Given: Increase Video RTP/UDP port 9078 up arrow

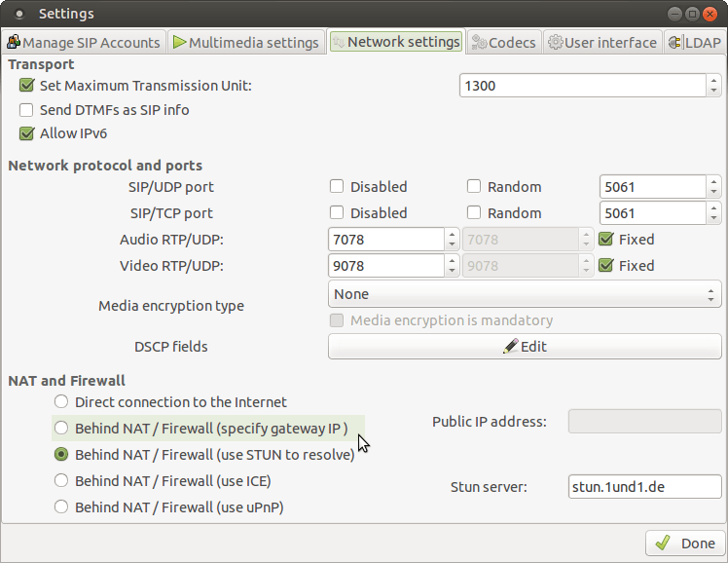Looking at the screenshot, I should (452, 260).
